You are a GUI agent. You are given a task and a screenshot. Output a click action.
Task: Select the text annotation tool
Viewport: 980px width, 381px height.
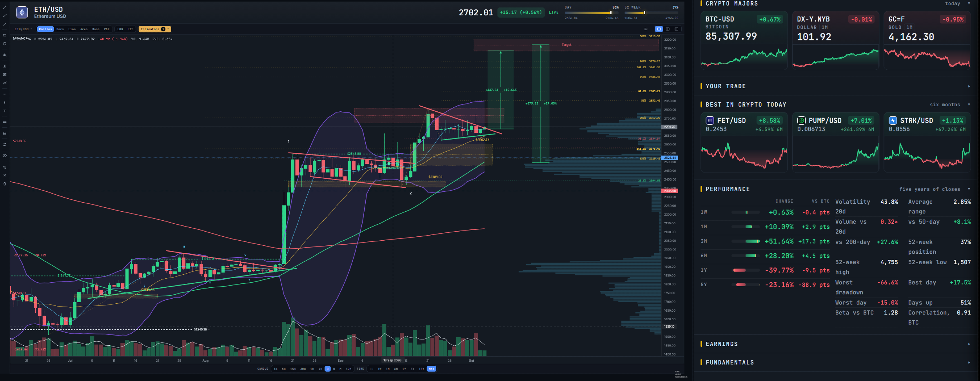click(x=5, y=111)
